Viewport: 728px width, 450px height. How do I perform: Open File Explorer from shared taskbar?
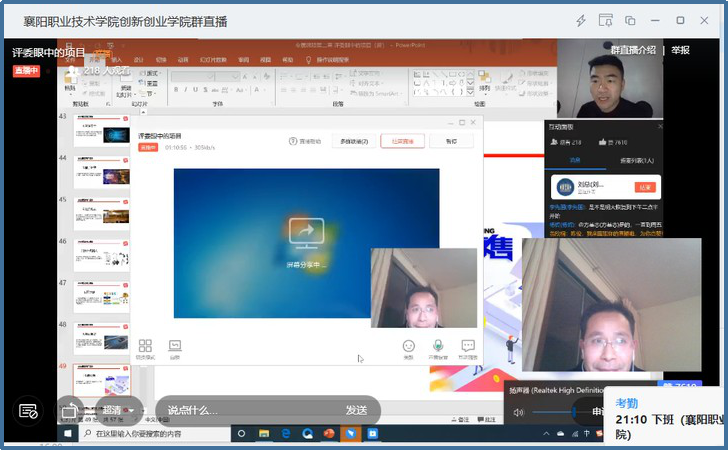click(264, 433)
